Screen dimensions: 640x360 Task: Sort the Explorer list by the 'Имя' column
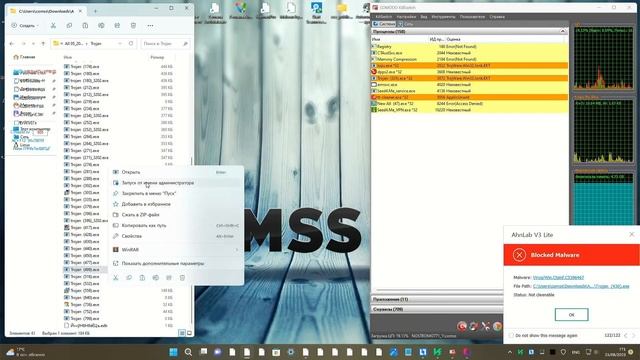point(67,57)
